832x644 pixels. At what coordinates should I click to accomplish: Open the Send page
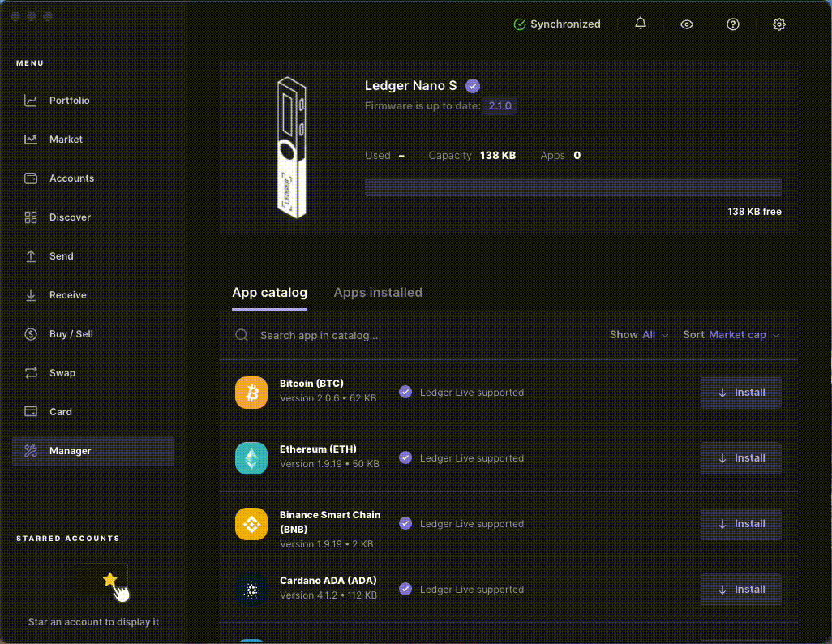click(x=62, y=255)
